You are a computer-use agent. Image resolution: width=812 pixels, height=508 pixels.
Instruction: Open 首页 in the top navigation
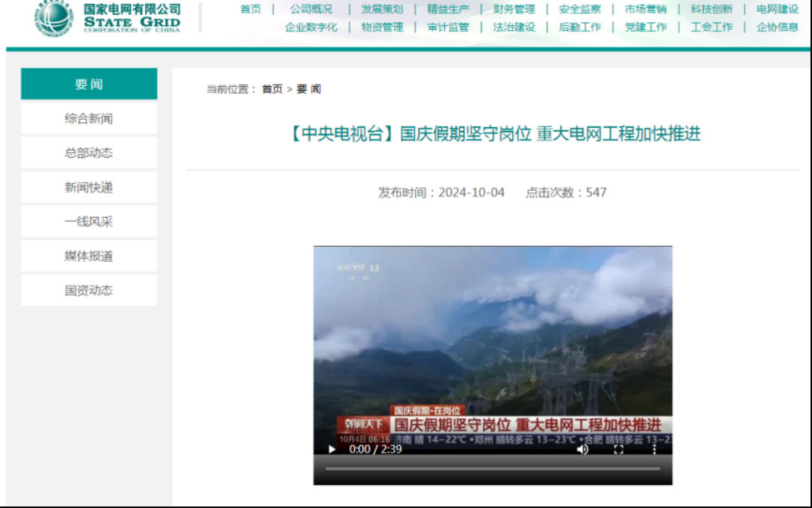pos(250,9)
